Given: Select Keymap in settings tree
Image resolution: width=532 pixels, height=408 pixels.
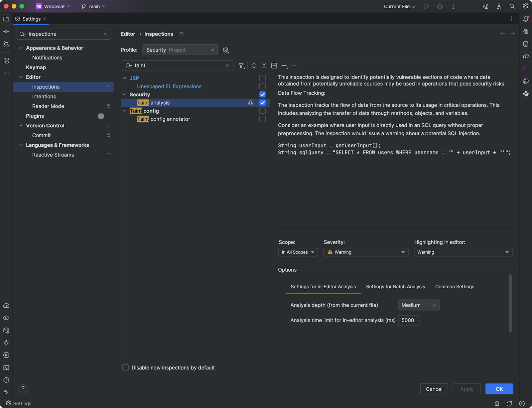Looking at the screenshot, I should pos(36,67).
